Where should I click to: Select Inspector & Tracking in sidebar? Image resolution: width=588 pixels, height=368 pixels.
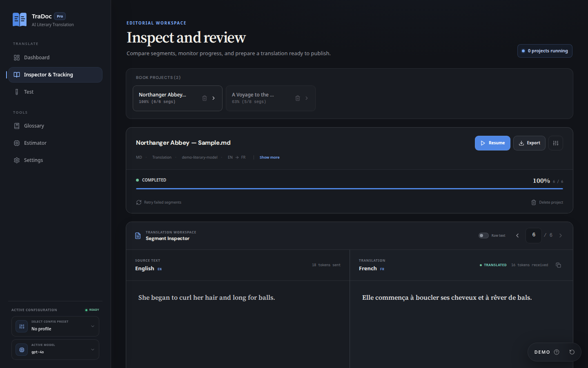click(55, 75)
